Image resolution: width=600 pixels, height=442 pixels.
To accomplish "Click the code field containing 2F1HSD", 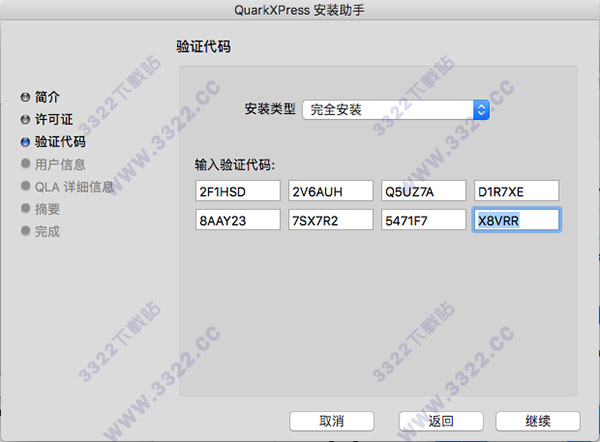I will [238, 191].
